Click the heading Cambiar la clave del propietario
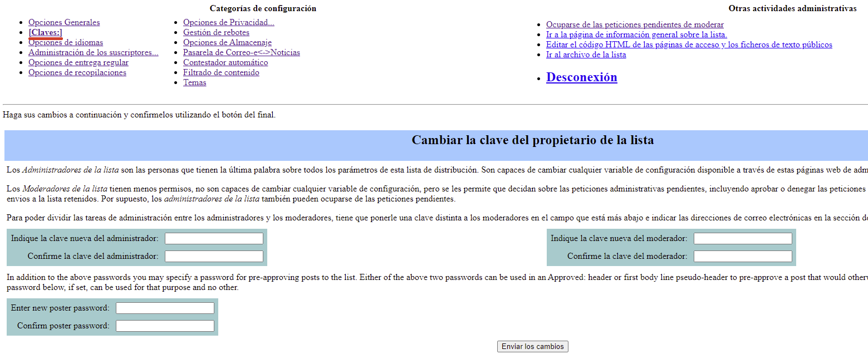This screenshot has width=868, height=354. click(x=533, y=140)
